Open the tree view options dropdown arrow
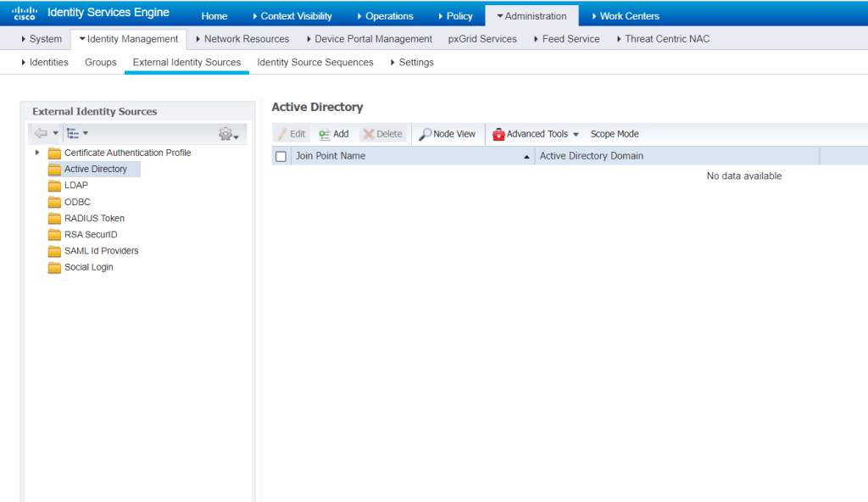The height and width of the screenshot is (502, 868). pyautogui.click(x=86, y=133)
